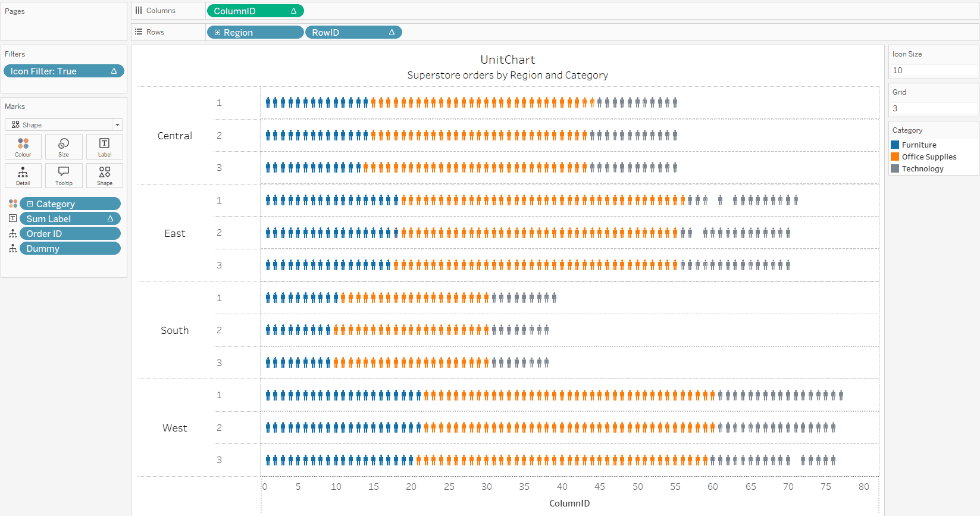Image resolution: width=980 pixels, height=516 pixels.
Task: Select the ColumnID pill on Columns shelf
Action: tap(255, 11)
